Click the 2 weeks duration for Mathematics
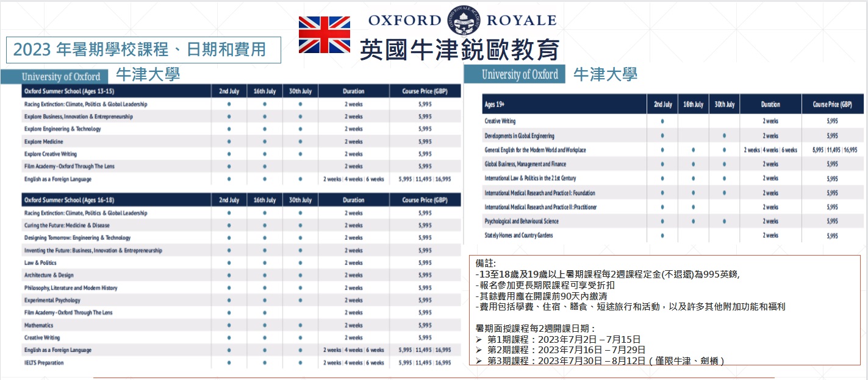Image resolution: width=868 pixels, height=380 pixels. click(x=354, y=326)
